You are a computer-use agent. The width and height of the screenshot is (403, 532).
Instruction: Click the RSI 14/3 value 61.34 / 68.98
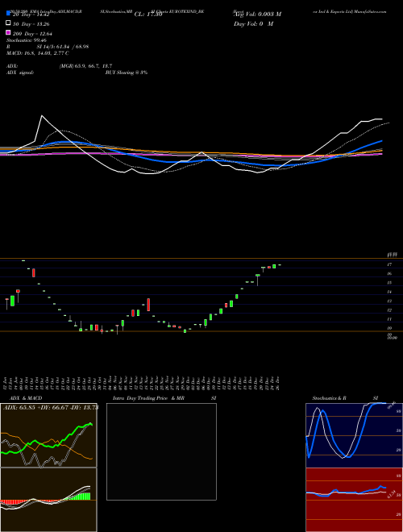coord(63,47)
